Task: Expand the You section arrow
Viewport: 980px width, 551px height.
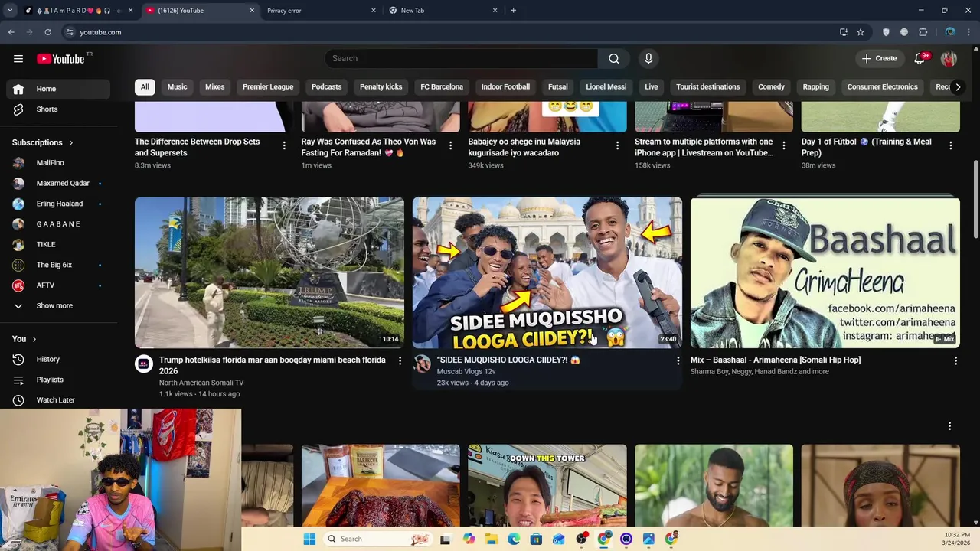Action: (34, 339)
